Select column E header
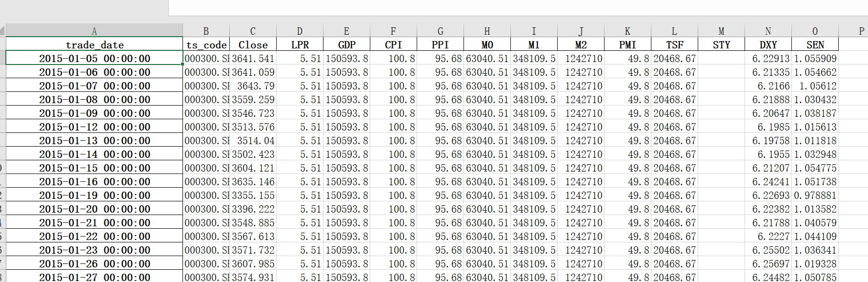This screenshot has width=868, height=282. [346, 30]
